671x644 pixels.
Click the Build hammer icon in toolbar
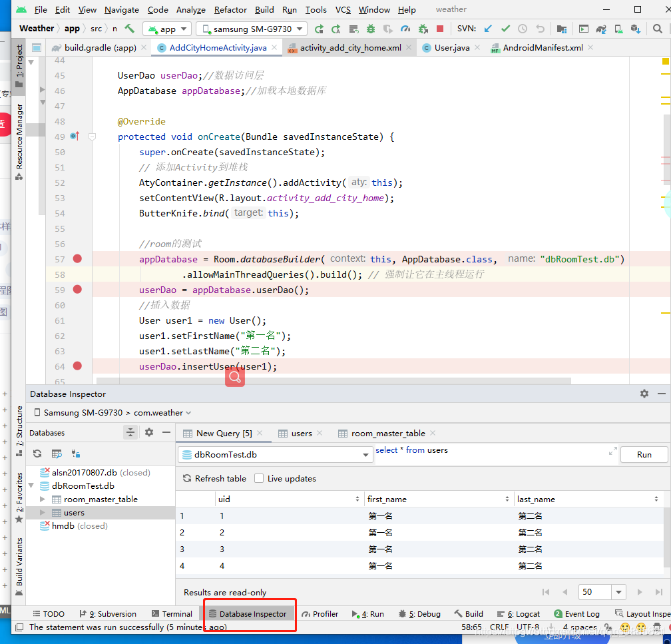point(129,29)
